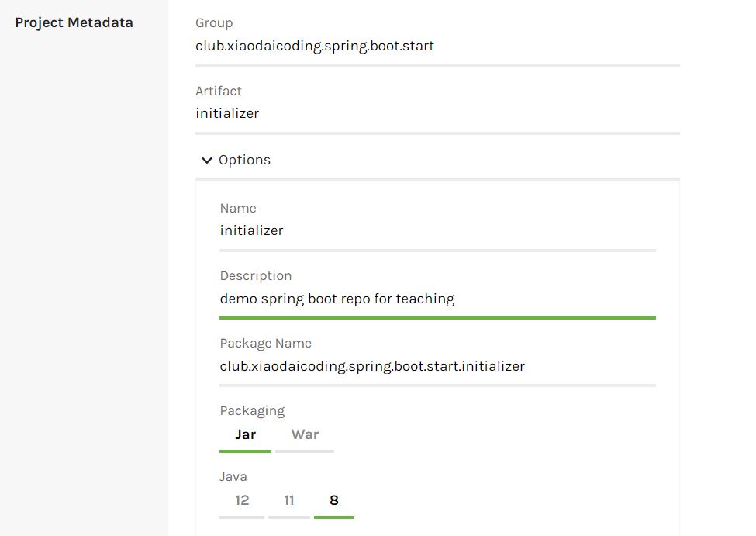756x536 pixels.
Task: Choose Java version 11
Action: tap(289, 501)
